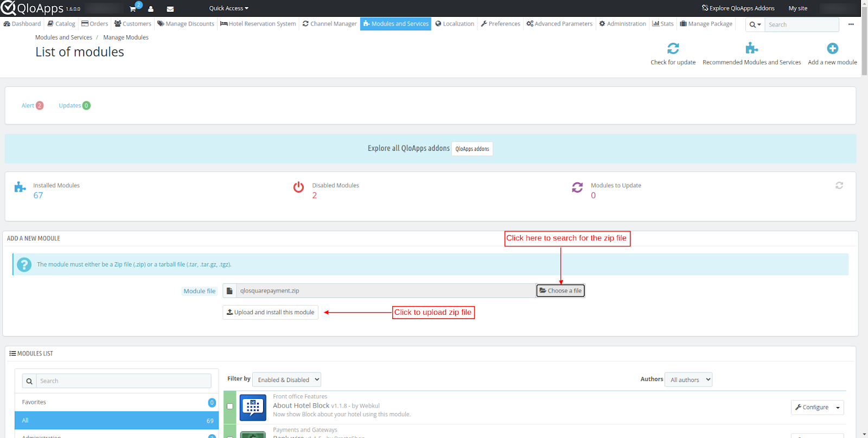Expand the search scope magnifier dropdown
This screenshot has width=868, height=438.
coord(755,24)
